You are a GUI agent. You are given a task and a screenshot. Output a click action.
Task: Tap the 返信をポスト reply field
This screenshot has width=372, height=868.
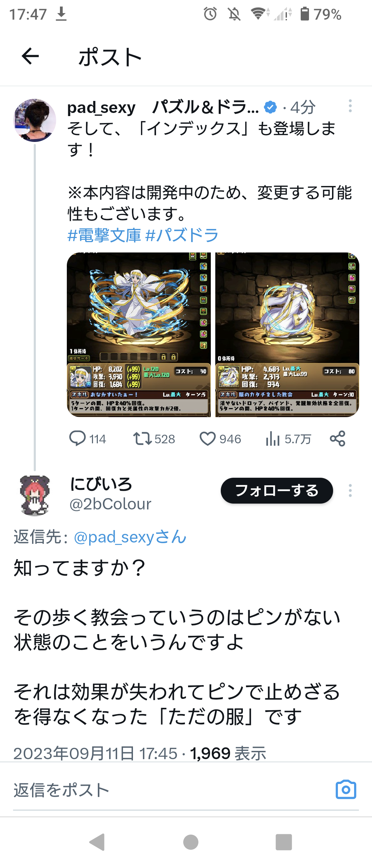[x=172, y=790]
